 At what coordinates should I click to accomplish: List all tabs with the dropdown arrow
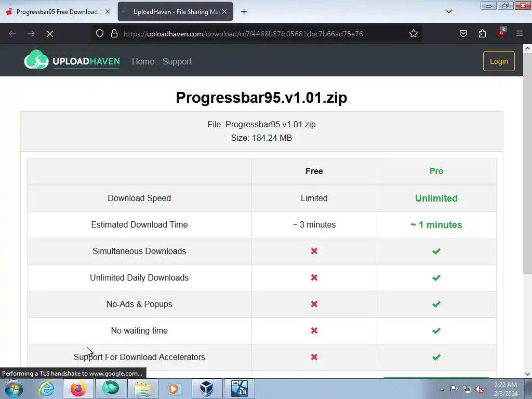448,11
